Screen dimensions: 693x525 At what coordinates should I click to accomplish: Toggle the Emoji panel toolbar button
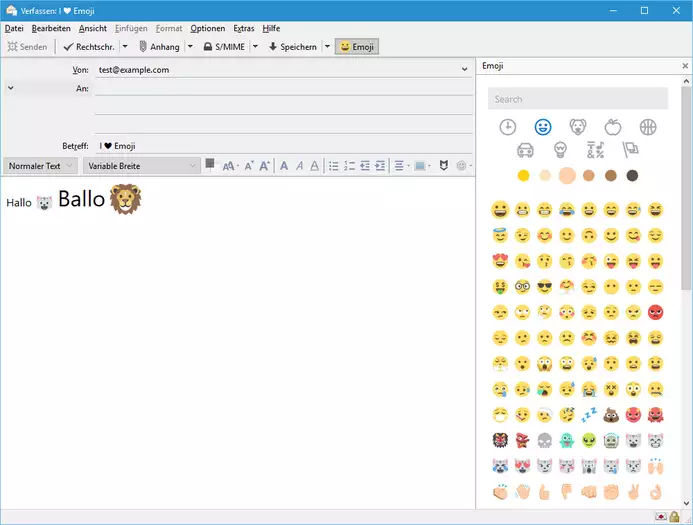click(357, 46)
